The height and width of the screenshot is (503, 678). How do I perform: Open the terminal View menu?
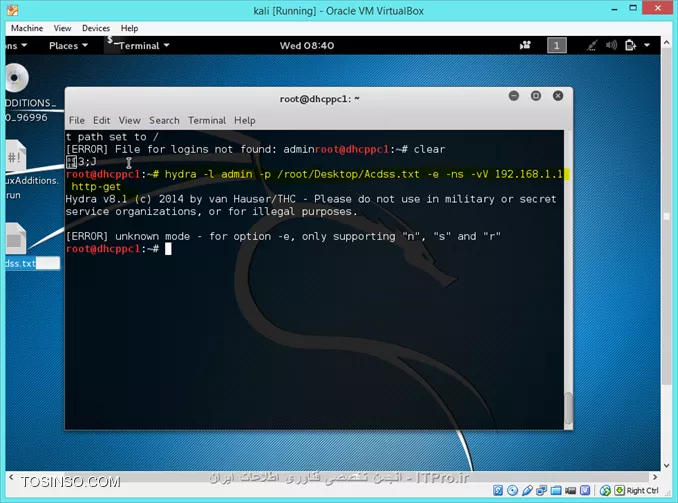(129, 120)
